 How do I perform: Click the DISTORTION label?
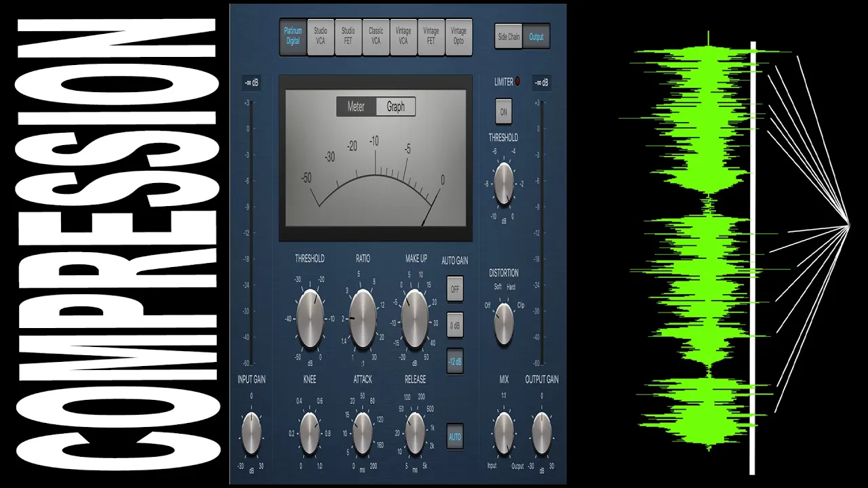504,273
